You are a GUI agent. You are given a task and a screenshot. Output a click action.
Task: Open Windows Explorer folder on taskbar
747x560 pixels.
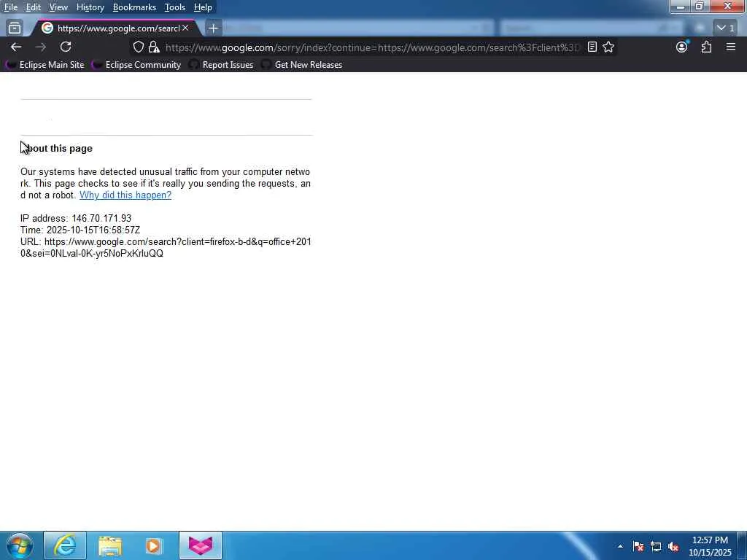tap(110, 545)
